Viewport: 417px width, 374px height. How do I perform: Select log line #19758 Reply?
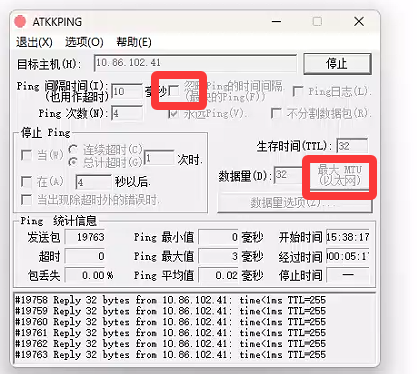(x=170, y=300)
